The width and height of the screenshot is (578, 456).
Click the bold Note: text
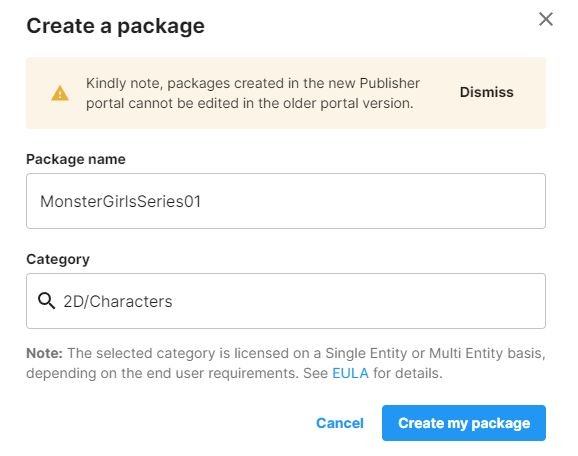(44, 353)
